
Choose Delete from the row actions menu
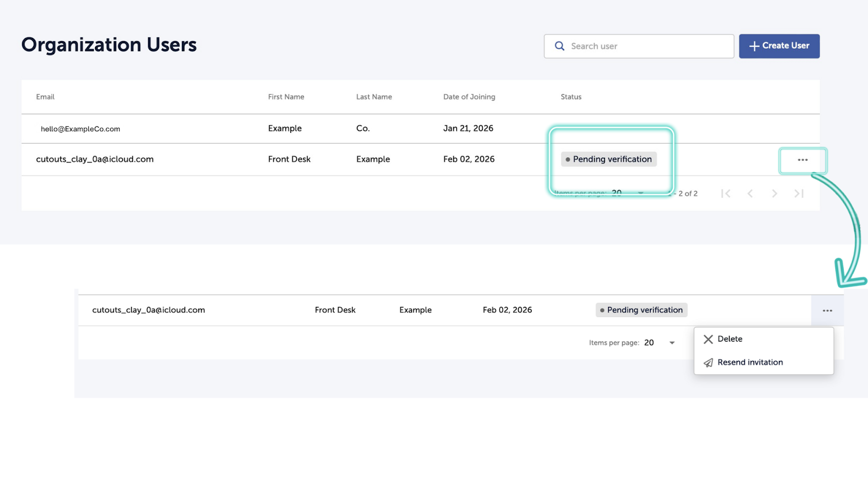pyautogui.click(x=729, y=339)
